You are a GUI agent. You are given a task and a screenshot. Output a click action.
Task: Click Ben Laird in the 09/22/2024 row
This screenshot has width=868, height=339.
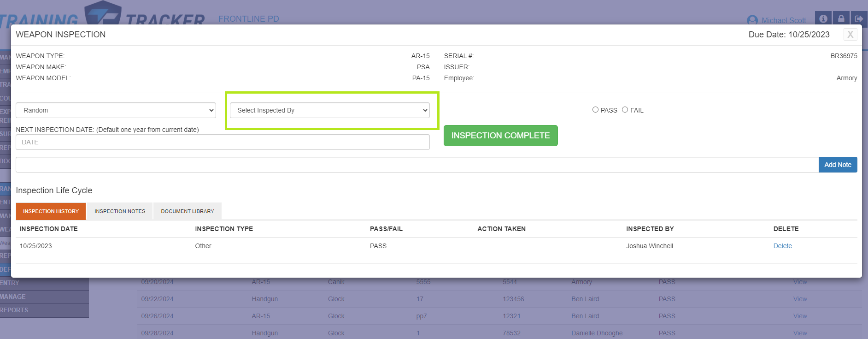point(585,299)
